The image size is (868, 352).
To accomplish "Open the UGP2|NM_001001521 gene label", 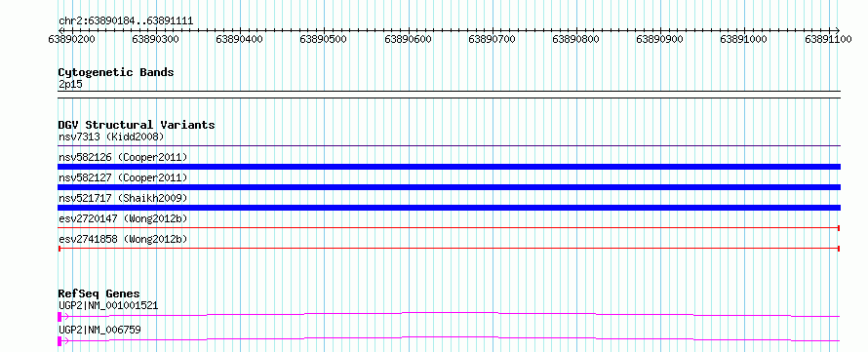I will click(x=108, y=305).
